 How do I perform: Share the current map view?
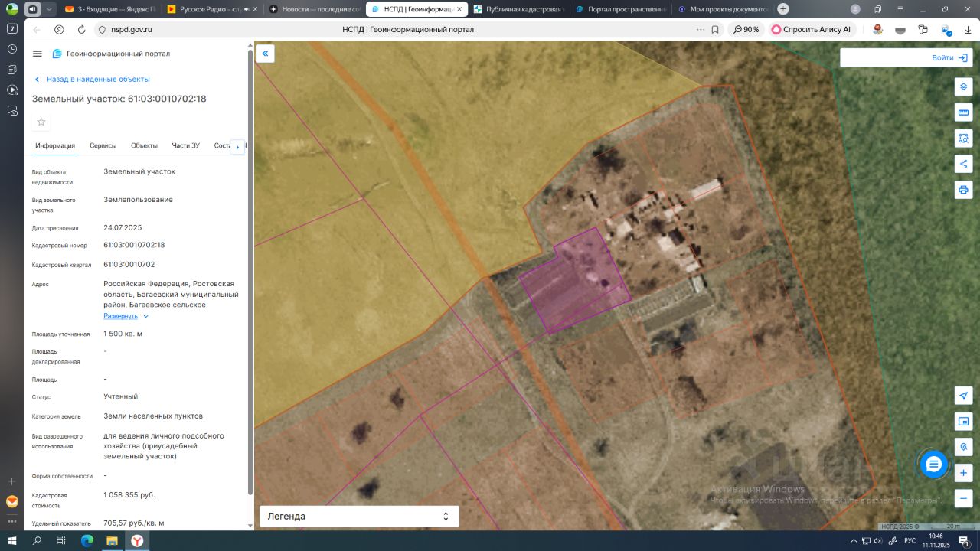click(963, 163)
